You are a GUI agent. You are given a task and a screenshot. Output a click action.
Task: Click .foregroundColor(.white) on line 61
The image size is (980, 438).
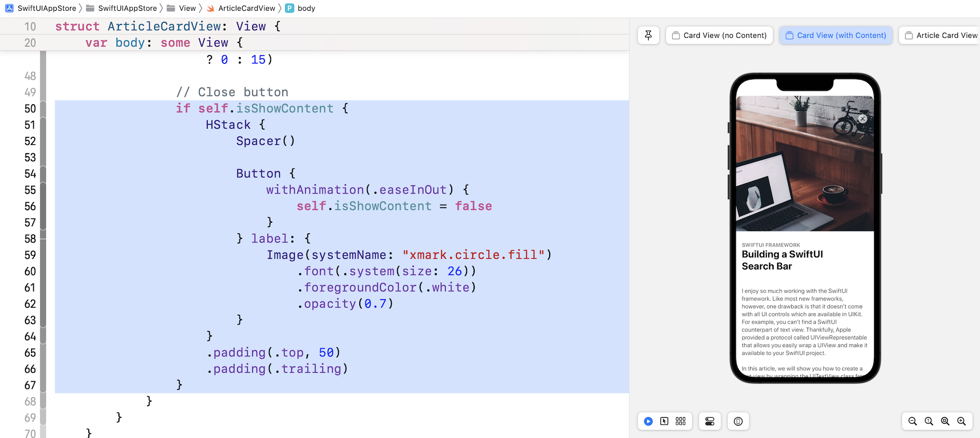coord(387,287)
